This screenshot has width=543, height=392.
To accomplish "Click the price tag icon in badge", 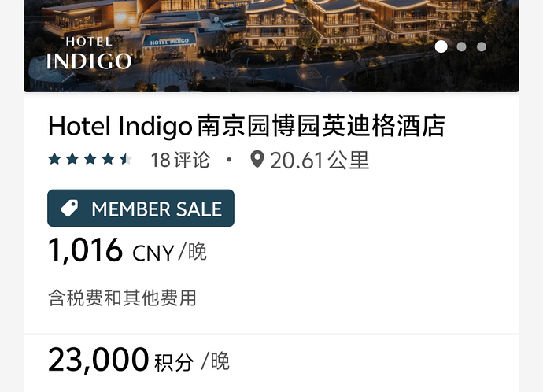I will tap(69, 209).
